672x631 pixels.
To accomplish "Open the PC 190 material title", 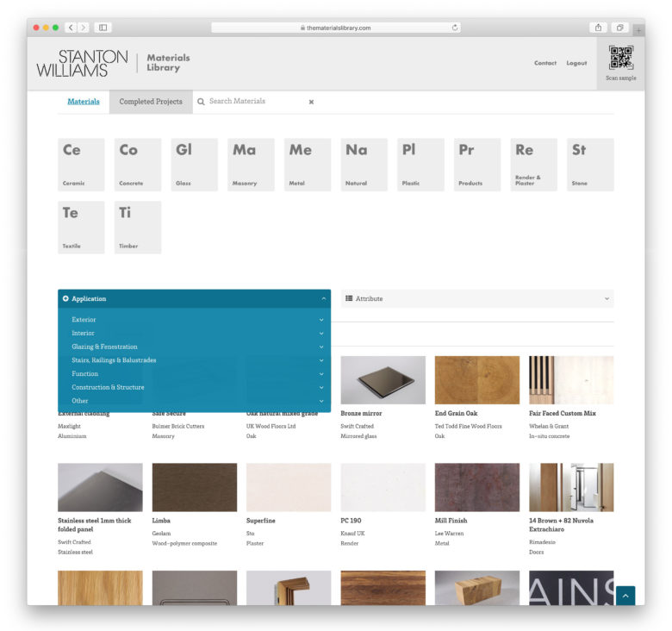I will 351,521.
